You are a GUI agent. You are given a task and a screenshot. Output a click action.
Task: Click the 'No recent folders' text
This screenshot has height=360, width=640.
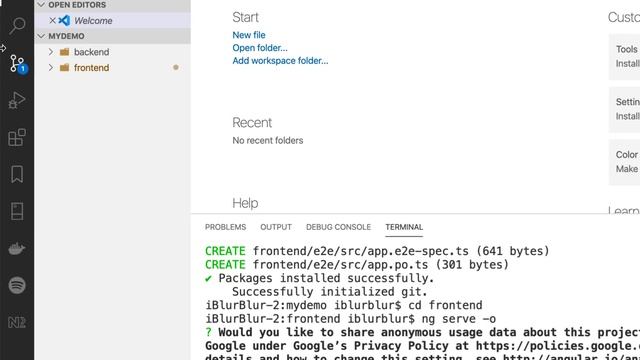click(268, 140)
